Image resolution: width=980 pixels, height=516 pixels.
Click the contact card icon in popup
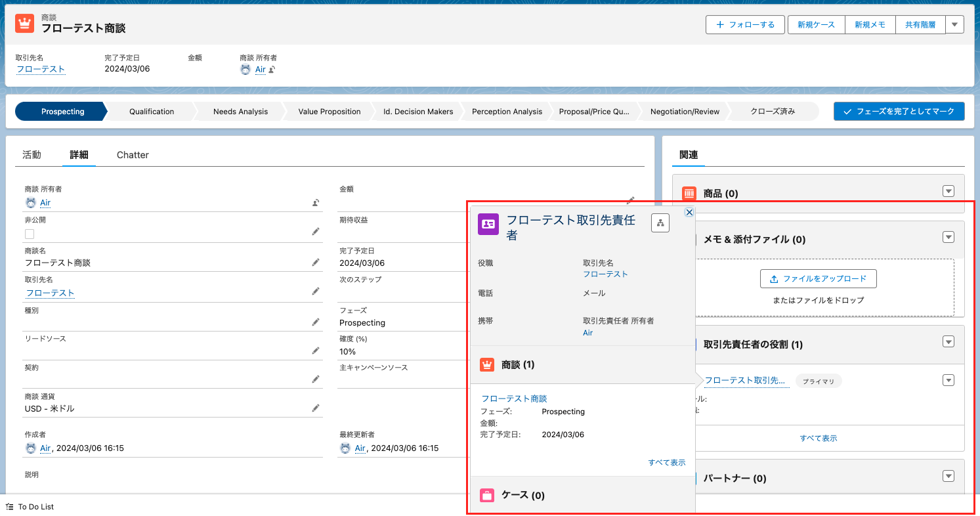pyautogui.click(x=489, y=224)
